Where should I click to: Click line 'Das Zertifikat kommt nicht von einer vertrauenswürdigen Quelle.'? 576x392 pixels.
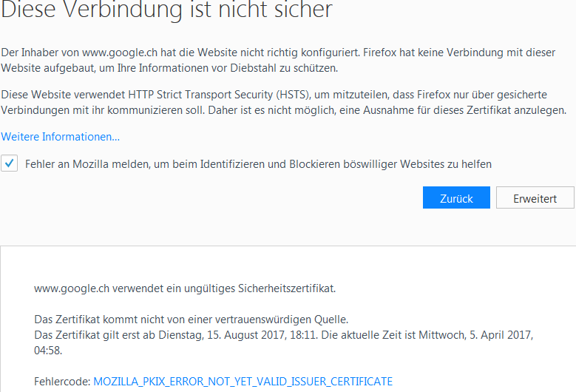coord(191,320)
